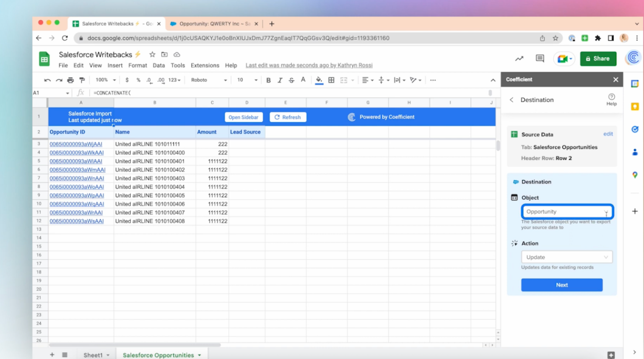Click the get add-ons plus icon

tap(635, 211)
